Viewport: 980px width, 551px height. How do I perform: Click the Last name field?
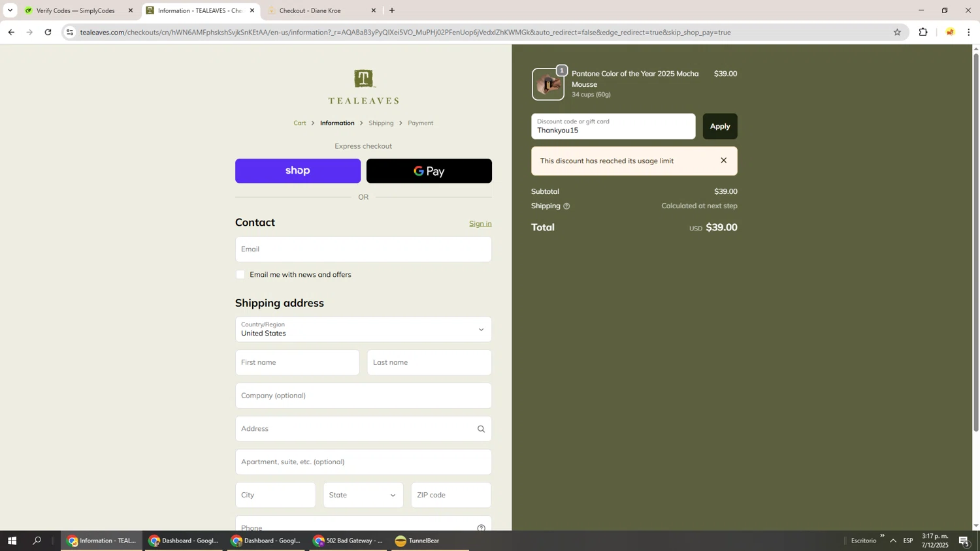tap(429, 362)
